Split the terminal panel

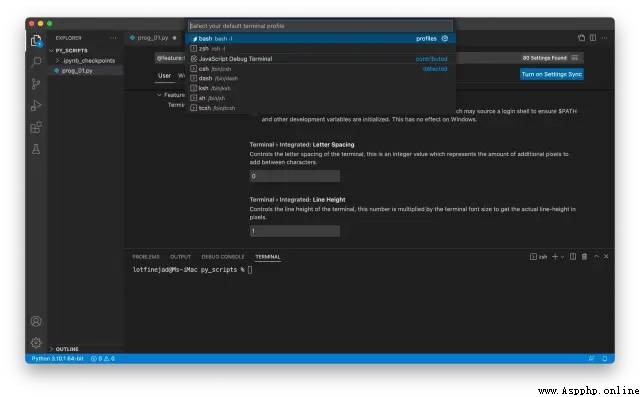click(573, 257)
